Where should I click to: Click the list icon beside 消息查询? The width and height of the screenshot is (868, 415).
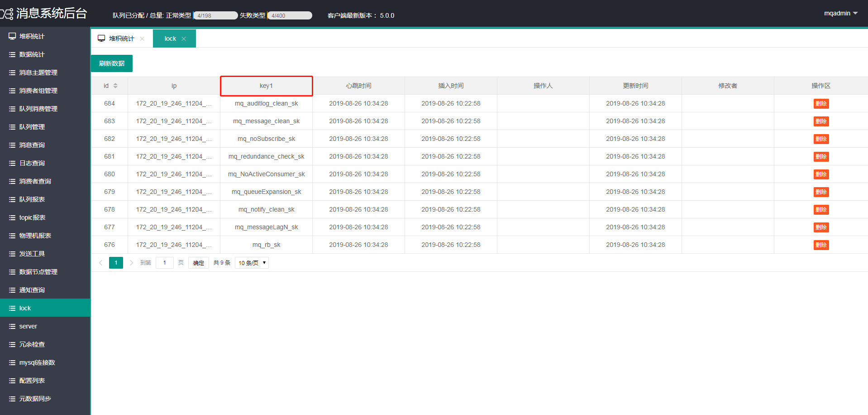point(12,145)
